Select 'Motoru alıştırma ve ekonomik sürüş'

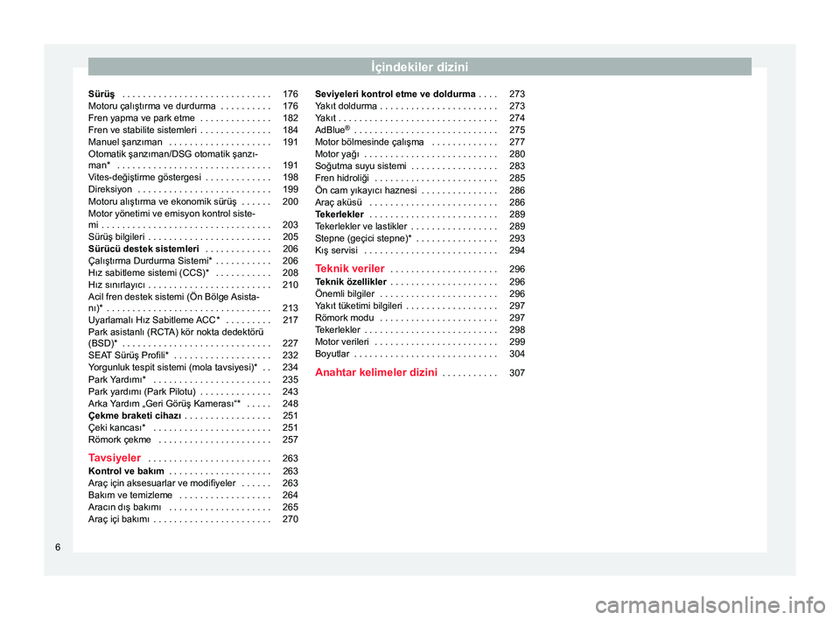click(x=192, y=201)
